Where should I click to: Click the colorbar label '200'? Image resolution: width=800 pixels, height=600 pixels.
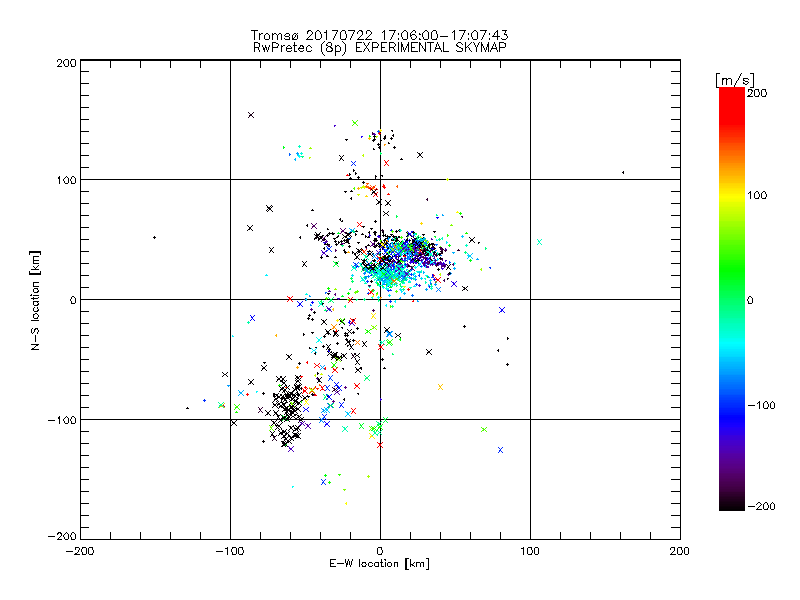[757, 93]
